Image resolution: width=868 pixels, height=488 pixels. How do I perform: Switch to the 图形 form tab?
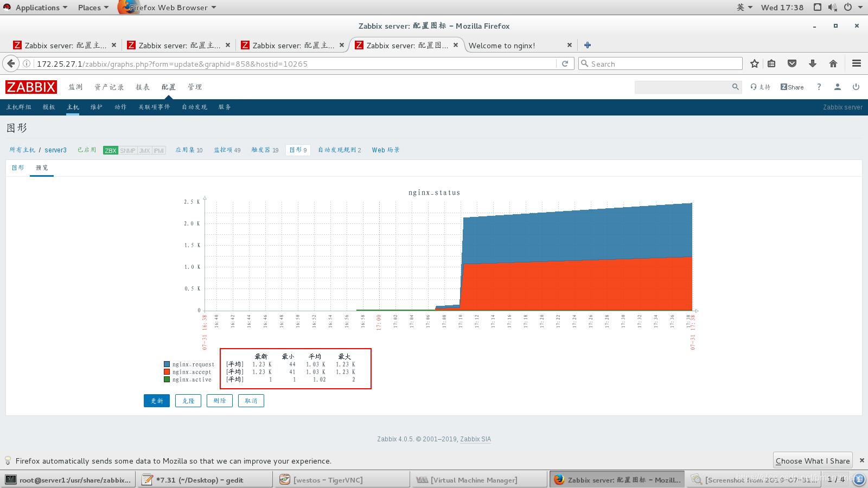tap(18, 168)
